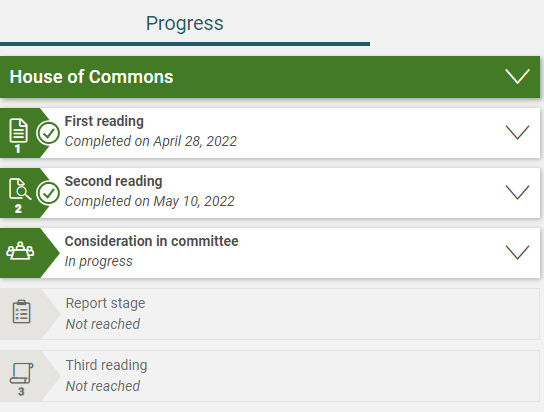Click the Second reading completed checkmark

point(48,193)
